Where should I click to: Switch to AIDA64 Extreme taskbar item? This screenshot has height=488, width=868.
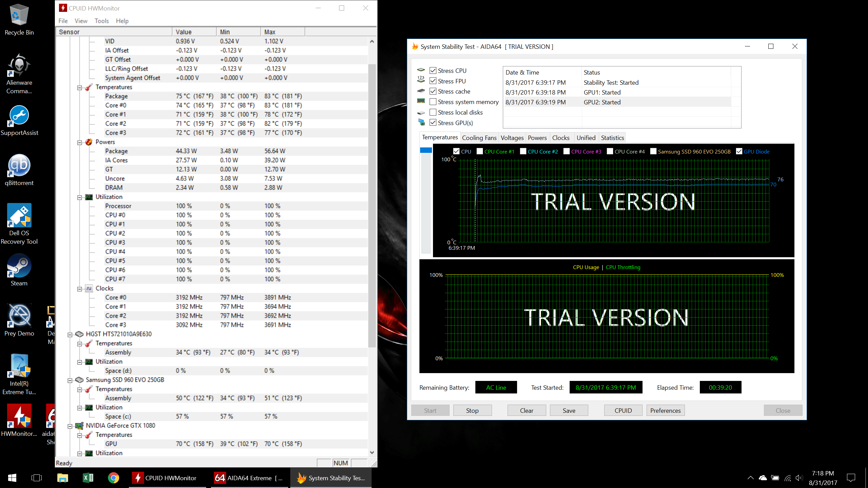[249, 478]
